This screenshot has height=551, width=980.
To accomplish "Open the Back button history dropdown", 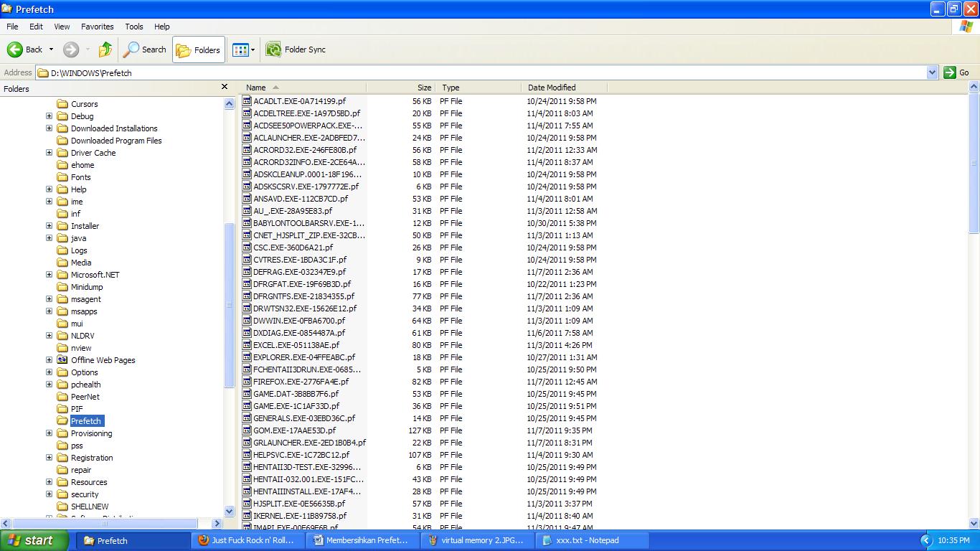I will (x=51, y=50).
